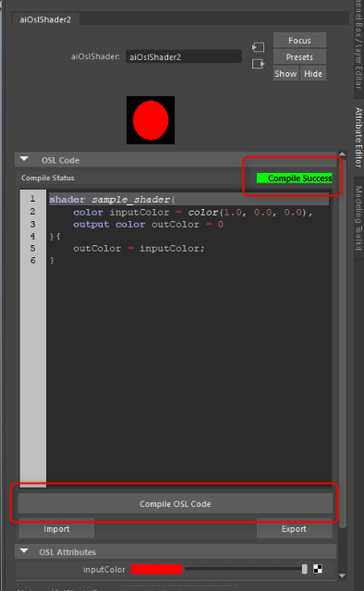Click the Focus button
This screenshot has height=591, width=364.
pos(299,41)
